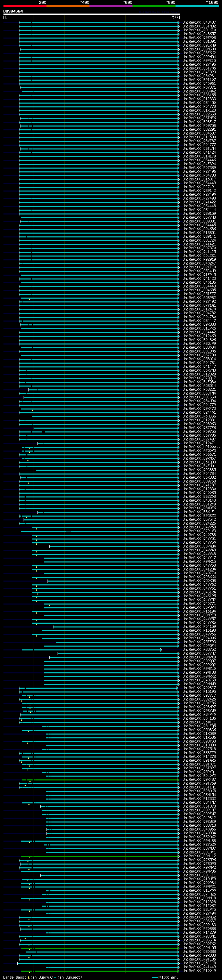Image resolution: width=222 pixels, height=980 pixels.
Task: Open hit UniRef100_A3F6K2
Action: click(199, 53)
